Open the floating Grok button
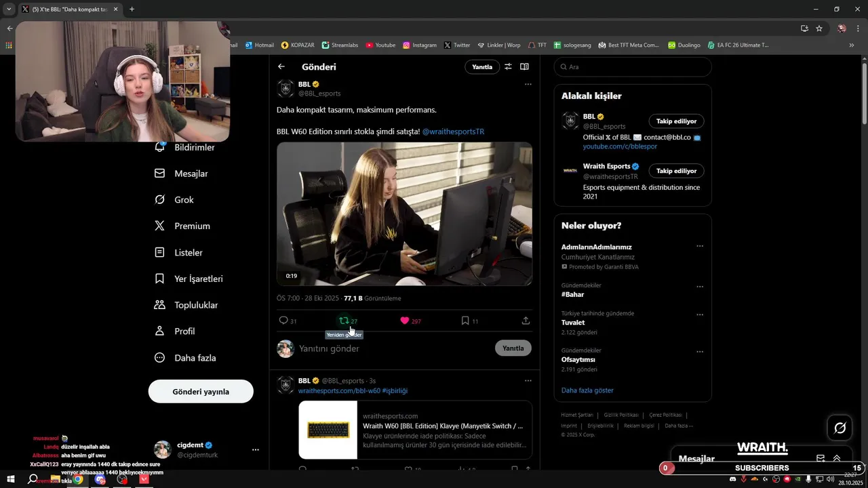The height and width of the screenshot is (488, 868). click(x=840, y=428)
